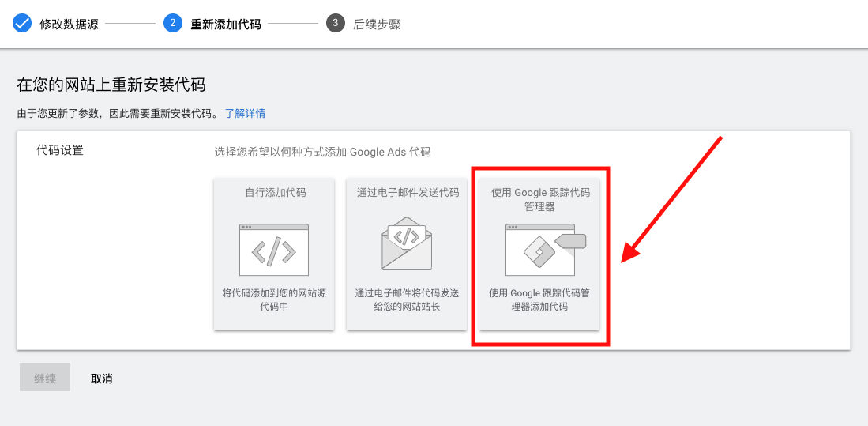Image resolution: width=868 pixels, height=426 pixels.
Task: Click the envelope with code icon
Action: click(x=407, y=243)
